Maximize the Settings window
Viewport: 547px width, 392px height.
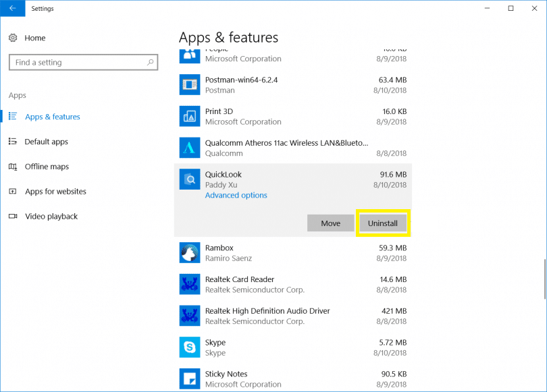pos(511,8)
